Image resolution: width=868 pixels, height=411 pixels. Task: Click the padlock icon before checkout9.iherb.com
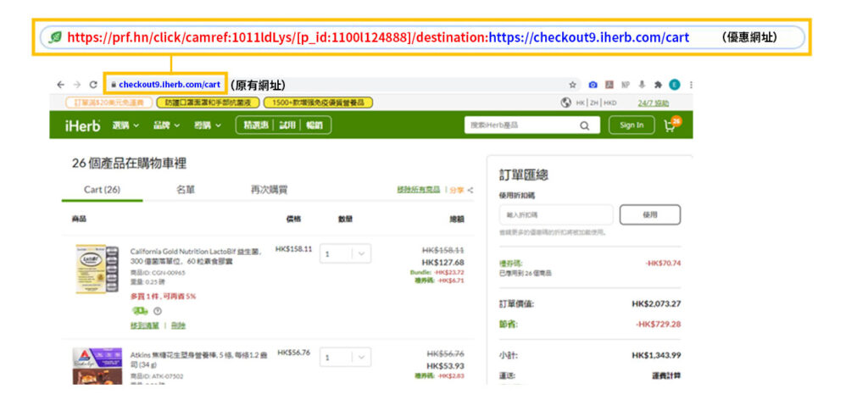113,86
